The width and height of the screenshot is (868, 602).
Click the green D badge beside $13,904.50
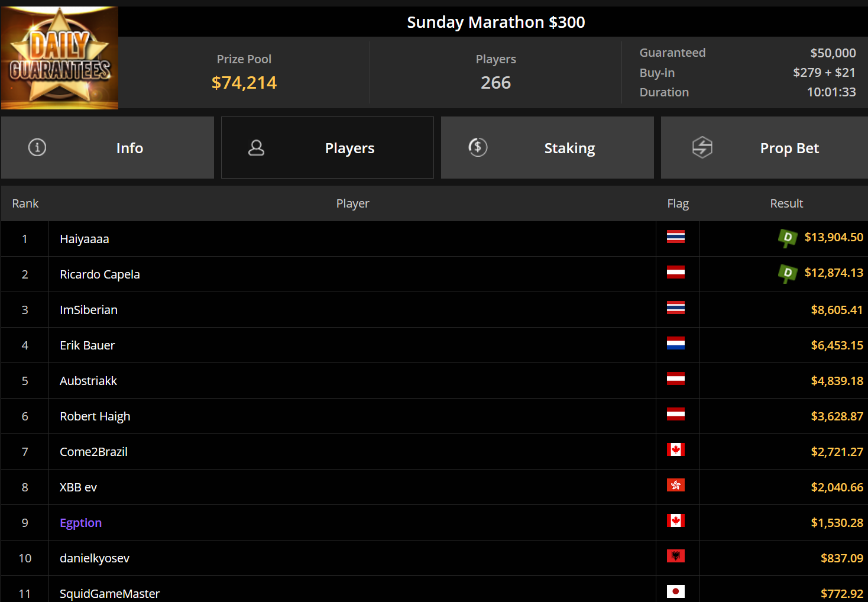coord(788,238)
